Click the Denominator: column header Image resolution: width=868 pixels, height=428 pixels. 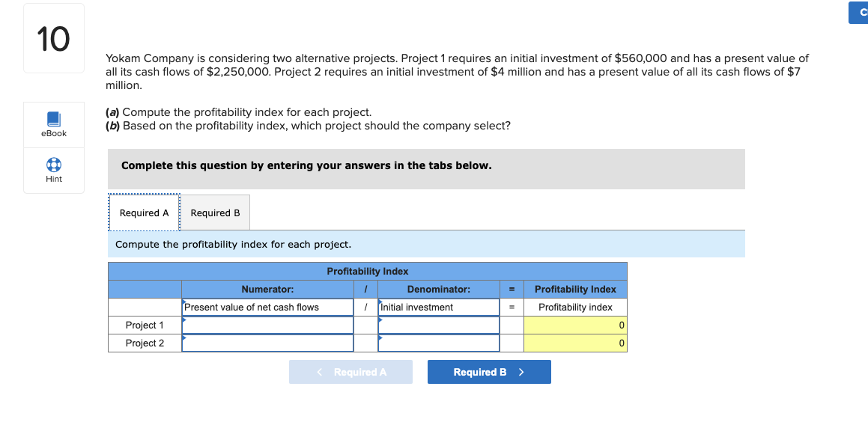click(x=438, y=290)
